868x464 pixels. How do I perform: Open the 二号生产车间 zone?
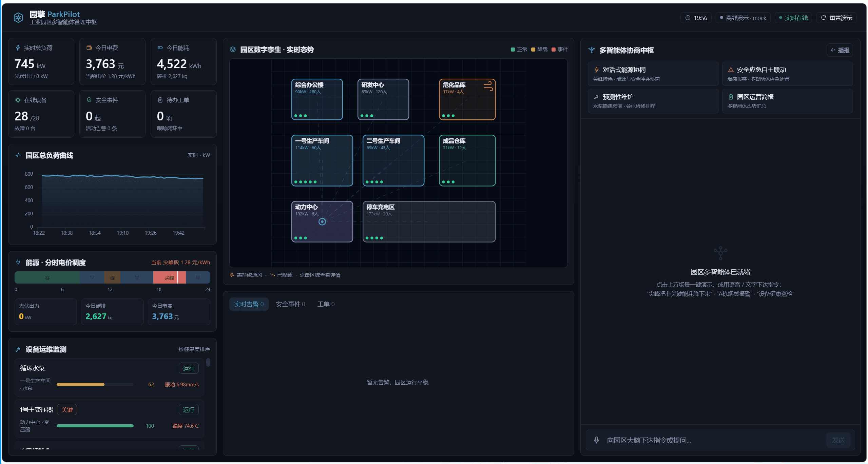pyautogui.click(x=393, y=160)
